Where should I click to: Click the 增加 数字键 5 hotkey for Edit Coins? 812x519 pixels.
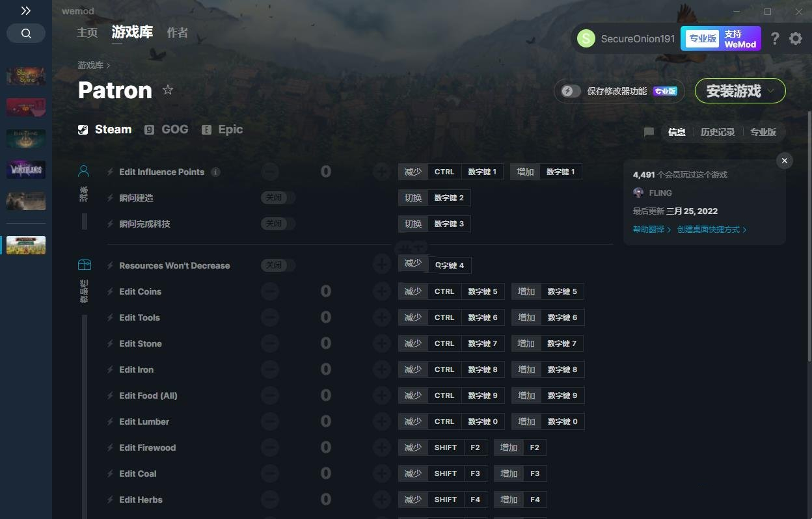[547, 291]
